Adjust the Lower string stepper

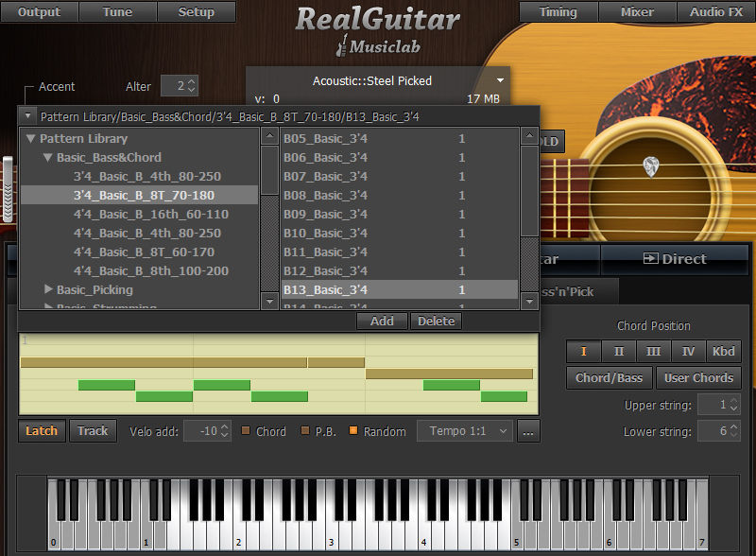(733, 430)
